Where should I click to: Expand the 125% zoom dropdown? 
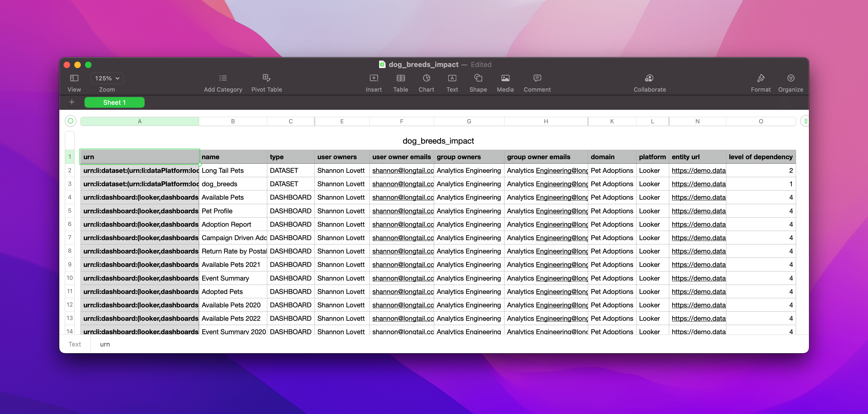[107, 78]
